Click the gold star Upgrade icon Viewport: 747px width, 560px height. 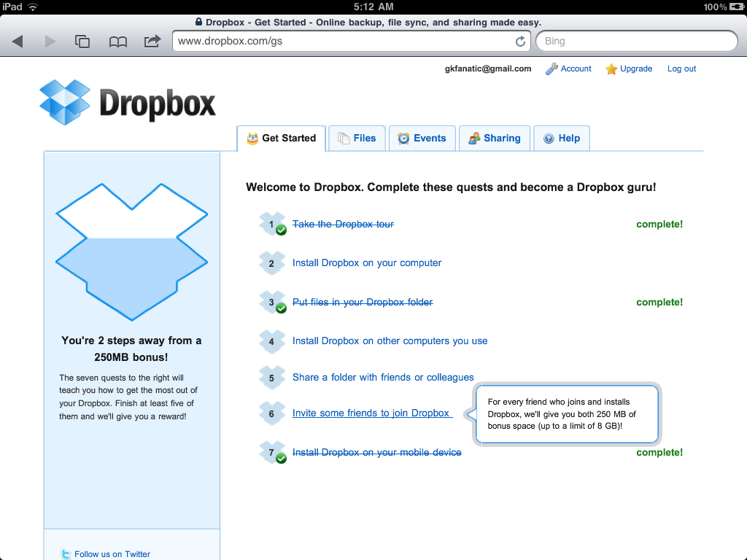coord(611,69)
